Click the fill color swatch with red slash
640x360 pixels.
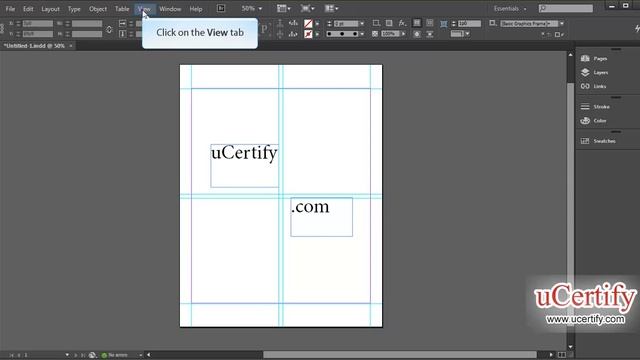coord(308,24)
